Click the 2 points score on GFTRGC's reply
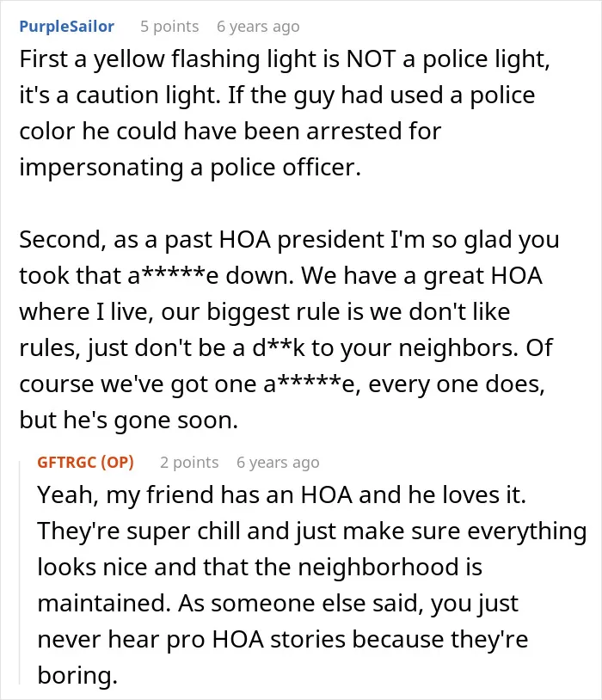Screen dimensions: 602x700 189,462
